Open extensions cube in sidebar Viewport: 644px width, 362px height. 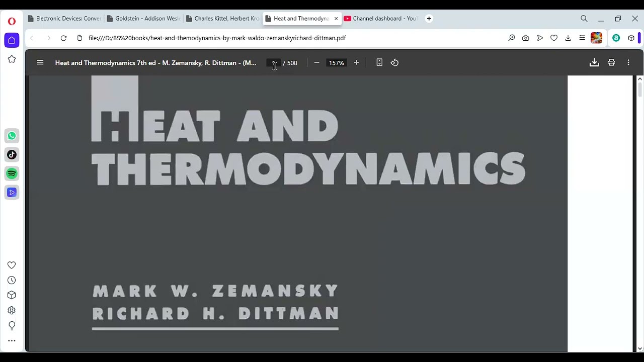12,295
